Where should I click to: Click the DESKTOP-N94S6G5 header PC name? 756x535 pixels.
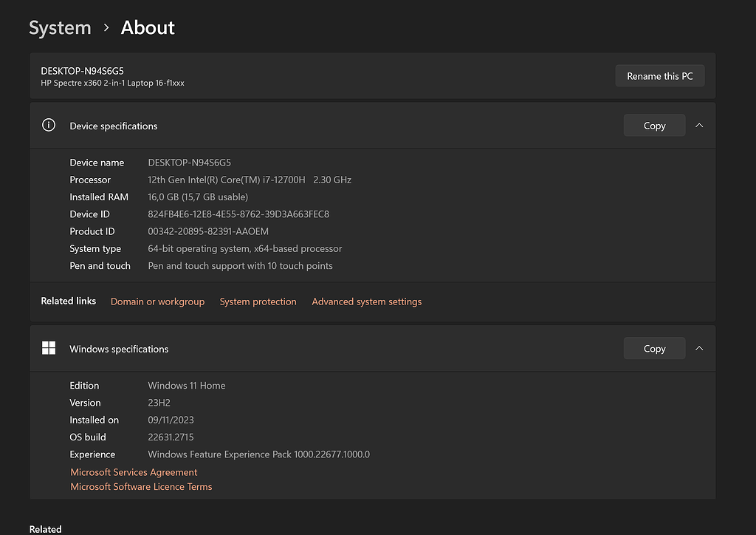click(83, 71)
